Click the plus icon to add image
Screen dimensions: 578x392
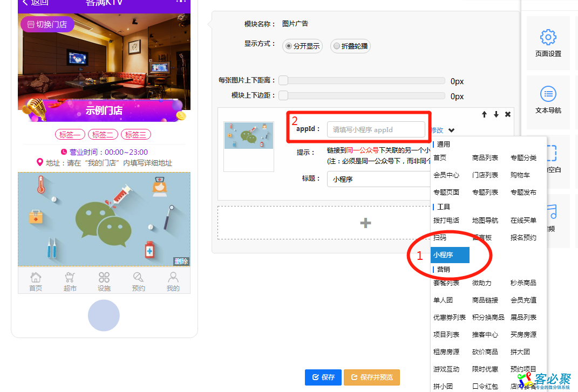tap(365, 223)
